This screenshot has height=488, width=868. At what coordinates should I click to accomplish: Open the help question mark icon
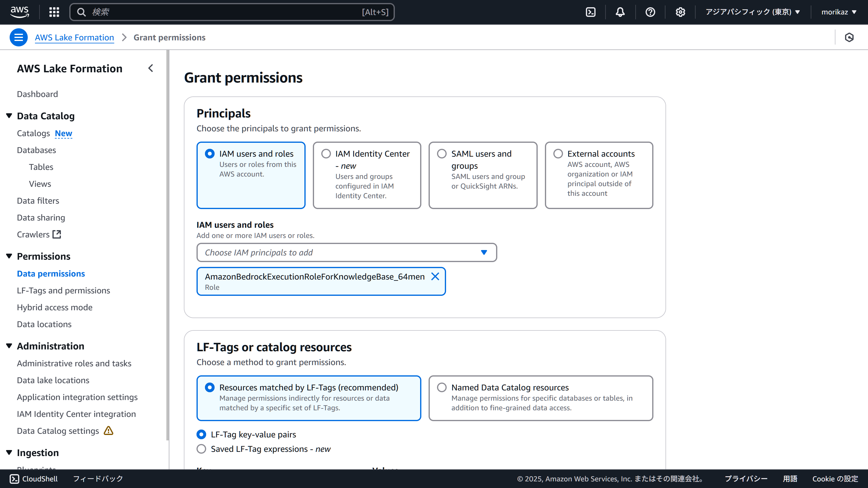(x=650, y=12)
